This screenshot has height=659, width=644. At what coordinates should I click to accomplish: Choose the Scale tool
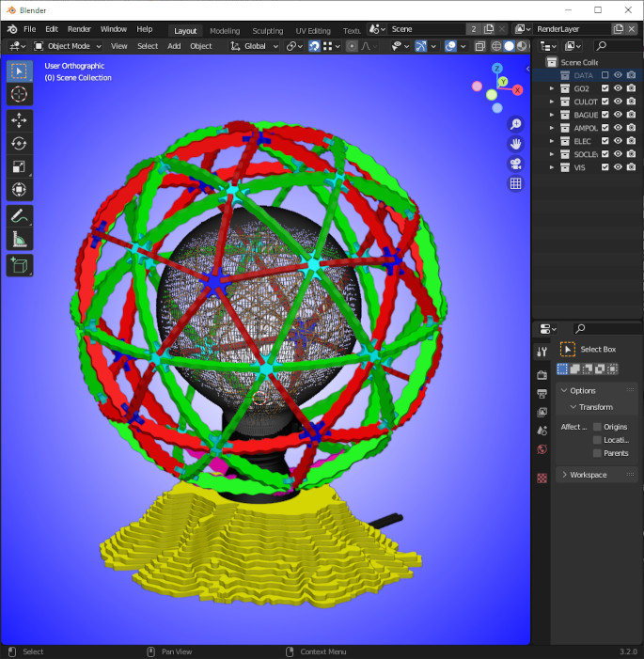(x=20, y=167)
